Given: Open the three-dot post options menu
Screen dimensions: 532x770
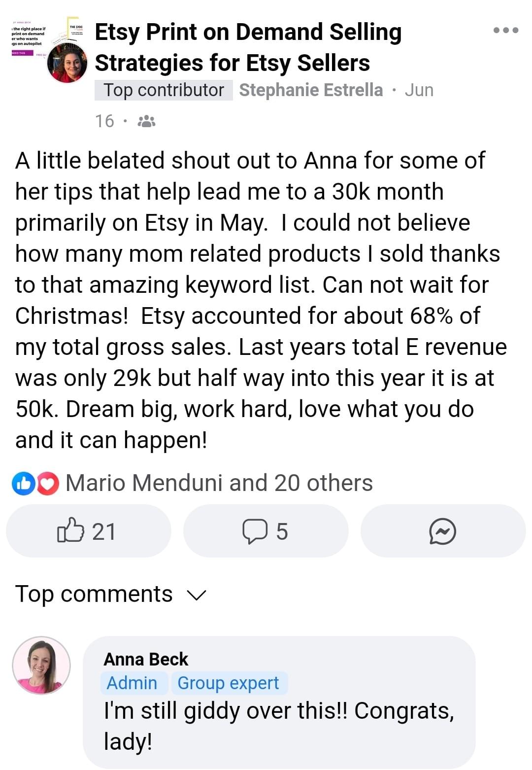Looking at the screenshot, I should [505, 31].
